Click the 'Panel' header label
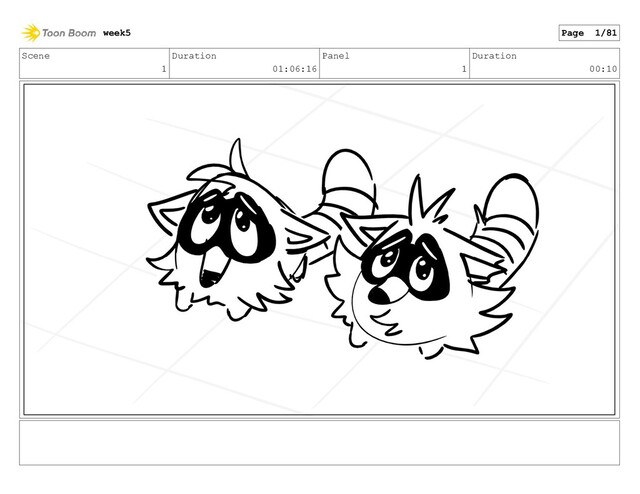 [336, 56]
